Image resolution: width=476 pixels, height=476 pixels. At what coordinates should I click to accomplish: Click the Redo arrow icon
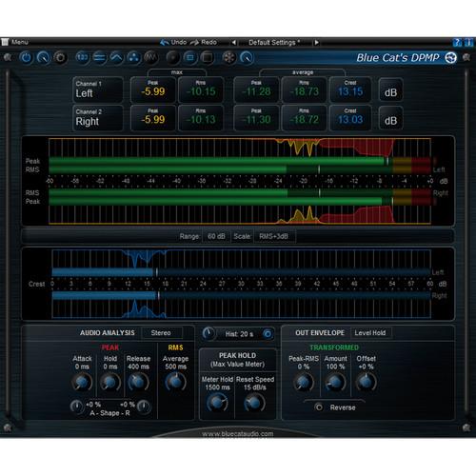click(x=194, y=42)
